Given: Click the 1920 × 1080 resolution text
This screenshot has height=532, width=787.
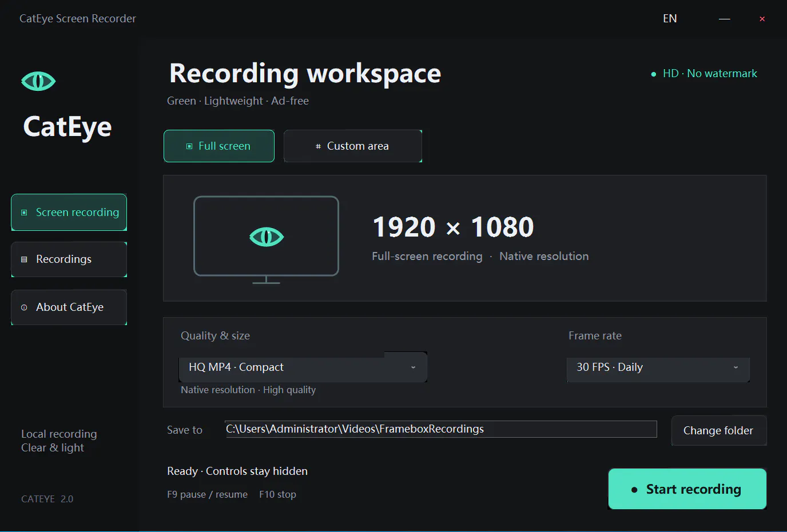Looking at the screenshot, I should 453,227.
